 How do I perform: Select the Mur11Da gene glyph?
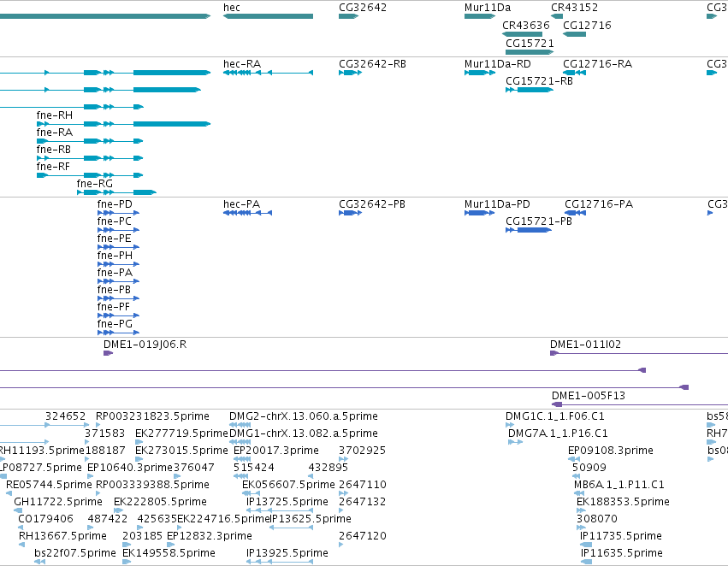coord(480,16)
